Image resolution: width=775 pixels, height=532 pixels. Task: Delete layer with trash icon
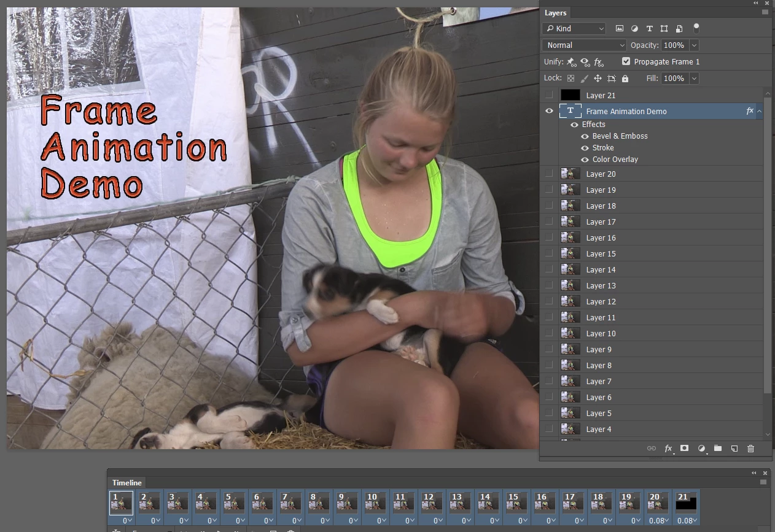click(750, 449)
